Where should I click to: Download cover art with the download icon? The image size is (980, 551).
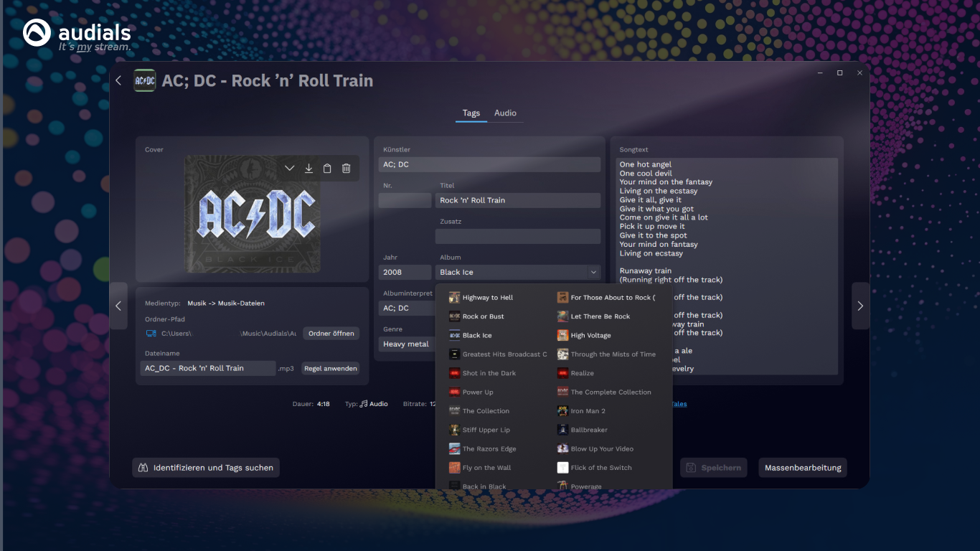[308, 168]
